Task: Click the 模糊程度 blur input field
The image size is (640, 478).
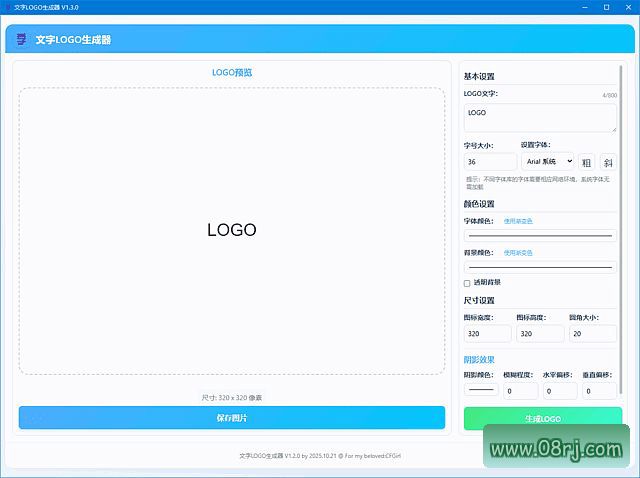Action: tap(520, 391)
